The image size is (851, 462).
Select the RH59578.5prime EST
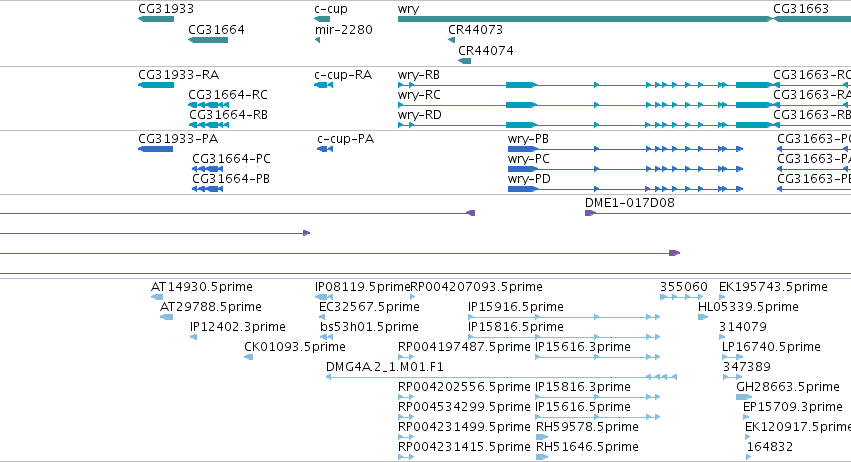(542, 438)
